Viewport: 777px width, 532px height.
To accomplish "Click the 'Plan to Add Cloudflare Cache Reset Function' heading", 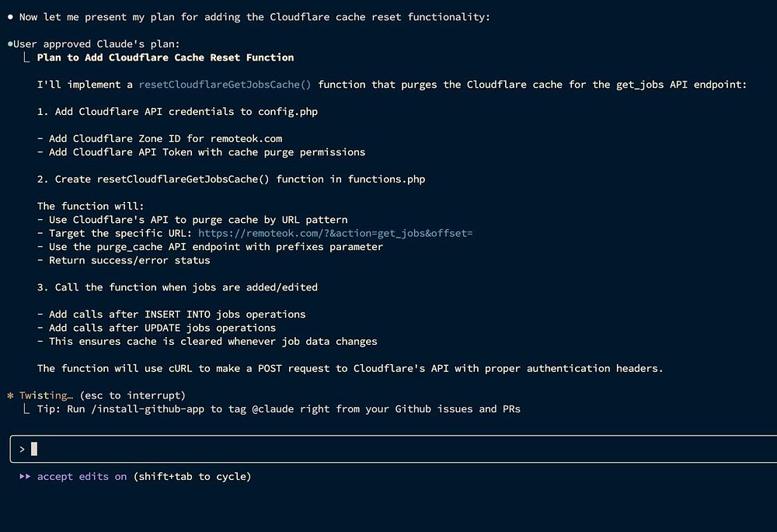I will tap(166, 57).
